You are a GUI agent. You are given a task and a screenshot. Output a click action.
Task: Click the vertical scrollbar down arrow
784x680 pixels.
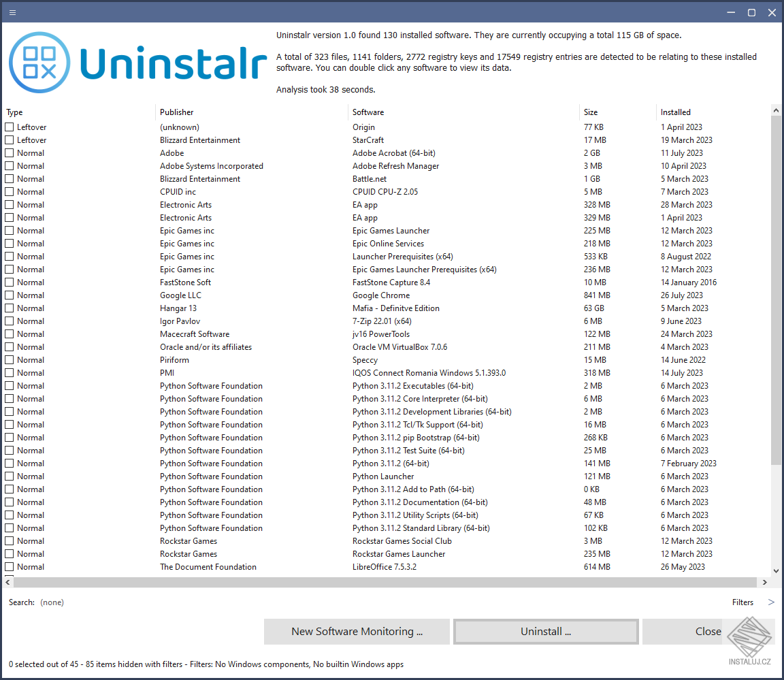pyautogui.click(x=776, y=570)
